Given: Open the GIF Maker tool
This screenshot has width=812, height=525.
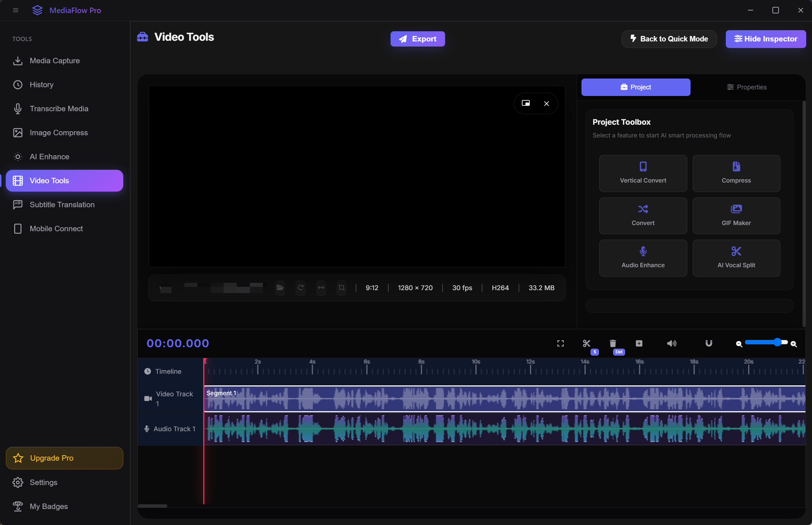Looking at the screenshot, I should (736, 216).
